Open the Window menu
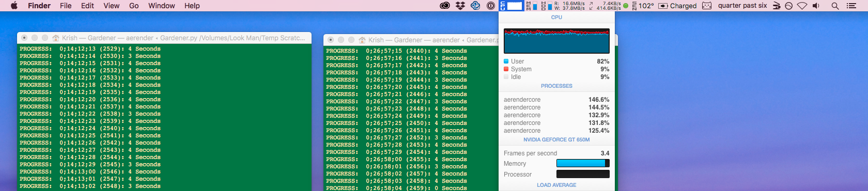 tap(162, 6)
